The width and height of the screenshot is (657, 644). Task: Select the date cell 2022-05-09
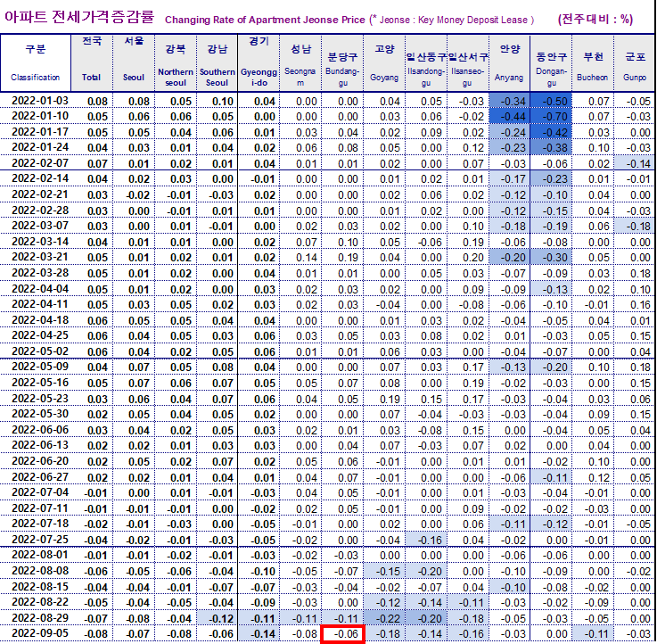(x=36, y=367)
